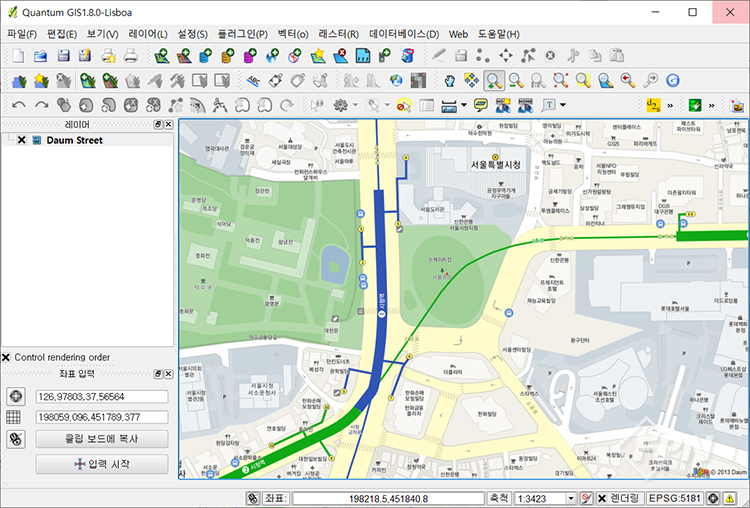The image size is (750, 508).
Task: Toggle Daum Street layer visibility checkbox
Action: tap(22, 141)
